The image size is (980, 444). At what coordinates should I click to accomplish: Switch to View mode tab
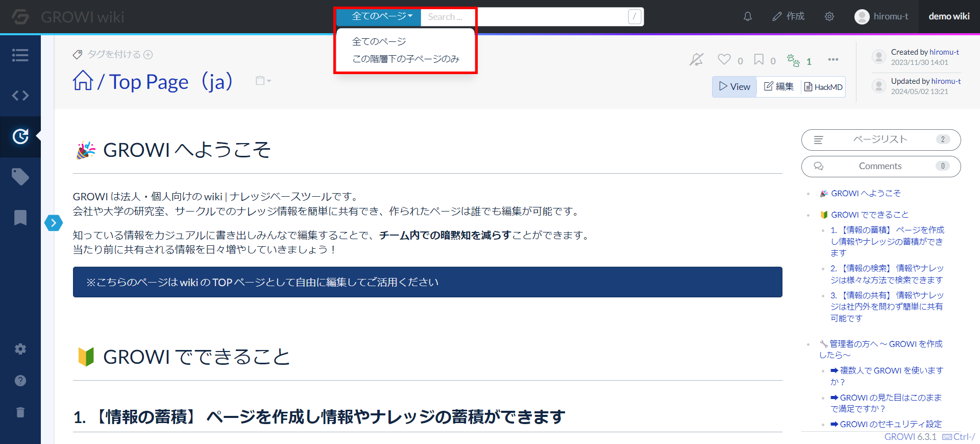734,86
